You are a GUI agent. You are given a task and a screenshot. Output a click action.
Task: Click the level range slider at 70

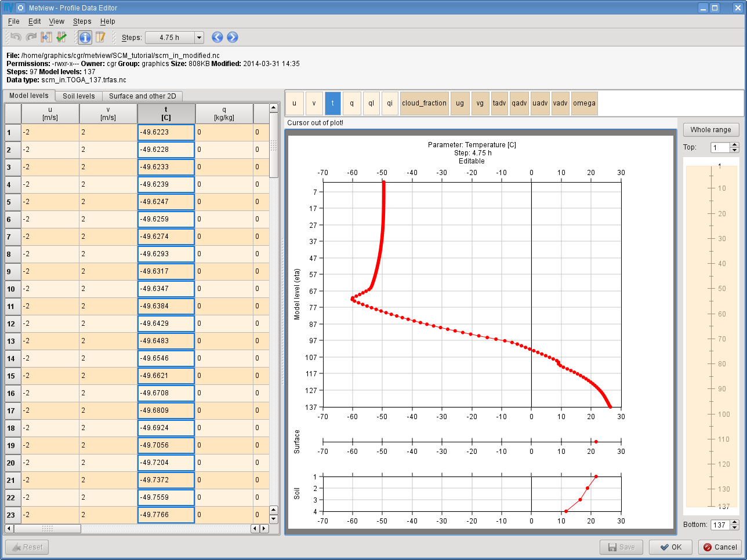point(712,339)
